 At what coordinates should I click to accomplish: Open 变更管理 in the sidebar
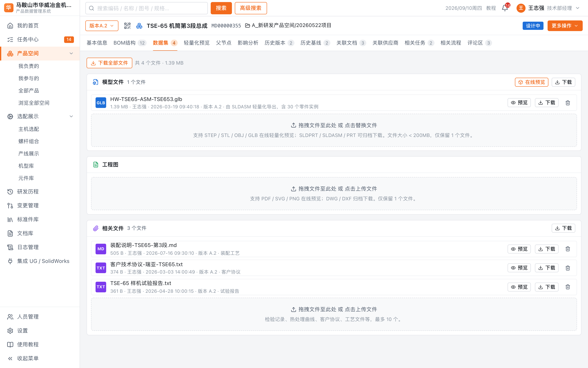tap(40, 205)
